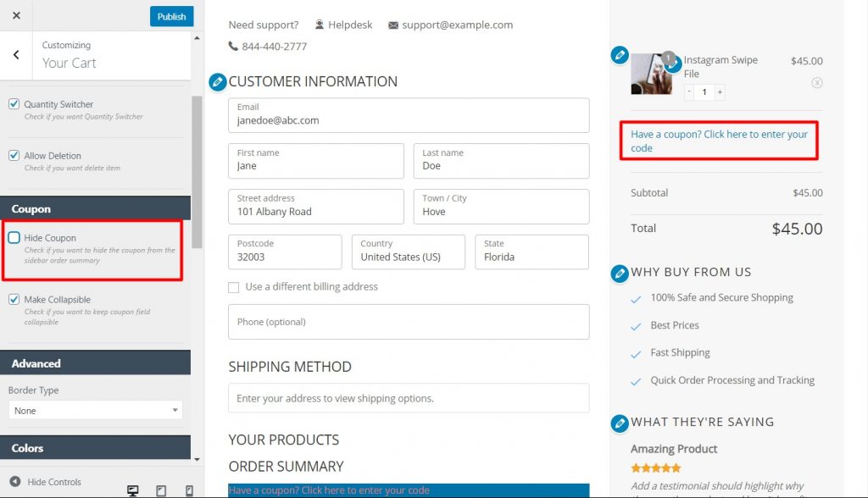The height and width of the screenshot is (498, 868).
Task: Click the 'Fast Shipping' list item
Action: click(x=681, y=352)
